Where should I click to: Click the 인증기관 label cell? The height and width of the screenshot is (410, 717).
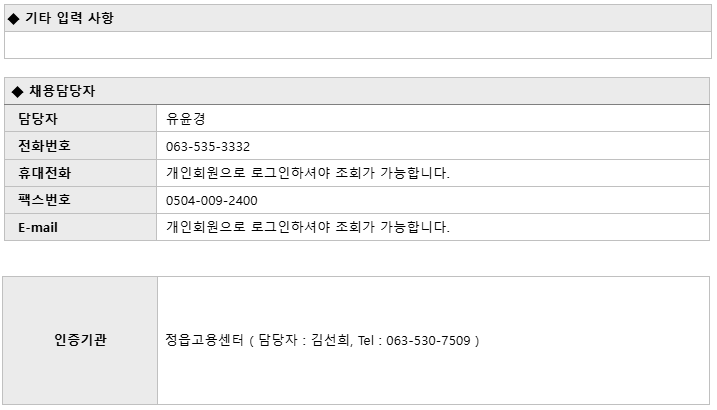(x=80, y=340)
